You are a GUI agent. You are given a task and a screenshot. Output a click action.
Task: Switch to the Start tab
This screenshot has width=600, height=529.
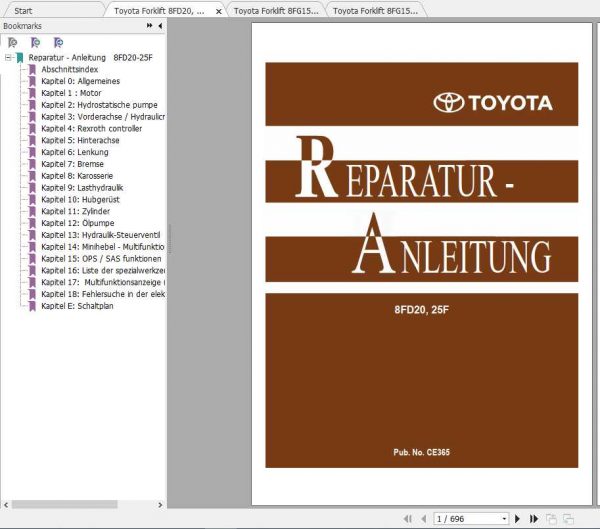tap(23, 11)
